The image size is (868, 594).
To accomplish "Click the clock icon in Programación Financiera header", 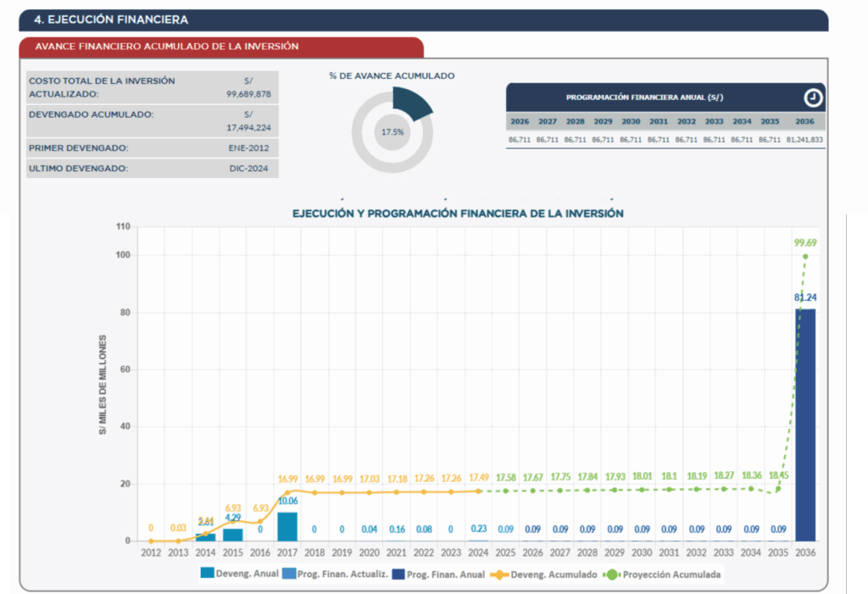I will 812,97.
